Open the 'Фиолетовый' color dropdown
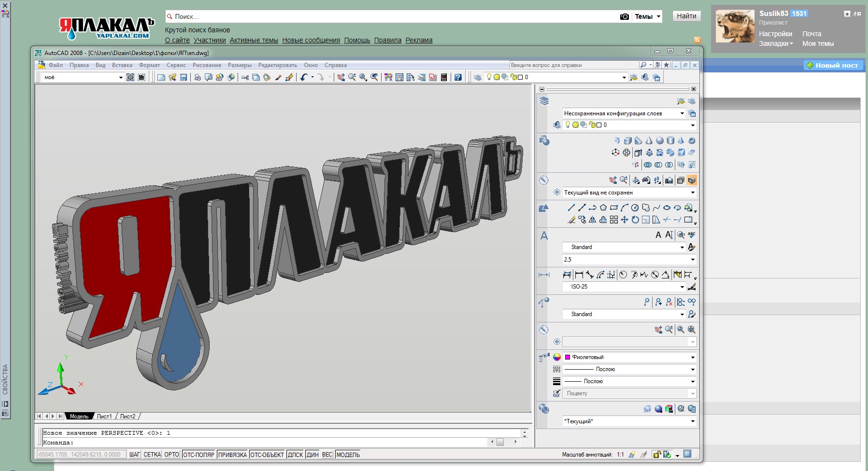868x471 pixels. pyautogui.click(x=629, y=358)
